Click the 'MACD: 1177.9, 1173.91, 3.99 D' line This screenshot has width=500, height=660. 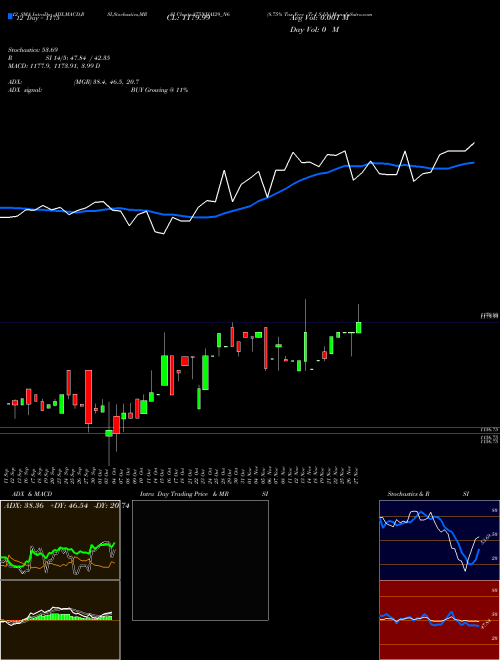(x=54, y=66)
